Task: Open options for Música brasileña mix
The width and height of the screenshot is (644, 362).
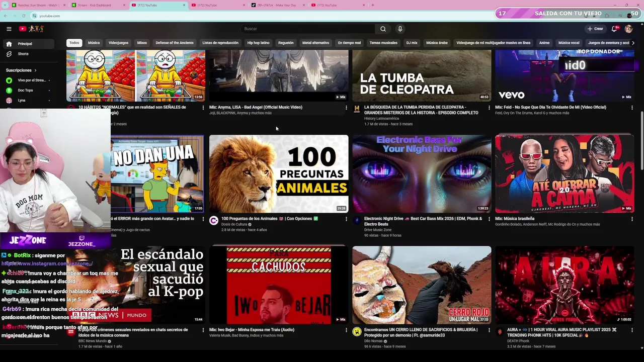Action: click(632, 219)
